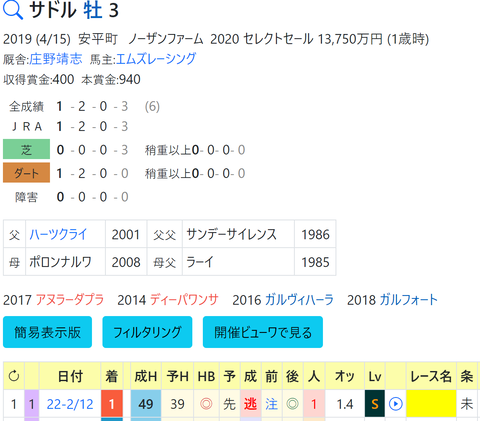Click the dam birth year 2008 cell
Viewport: 480px width, 421px height.
click(126, 262)
